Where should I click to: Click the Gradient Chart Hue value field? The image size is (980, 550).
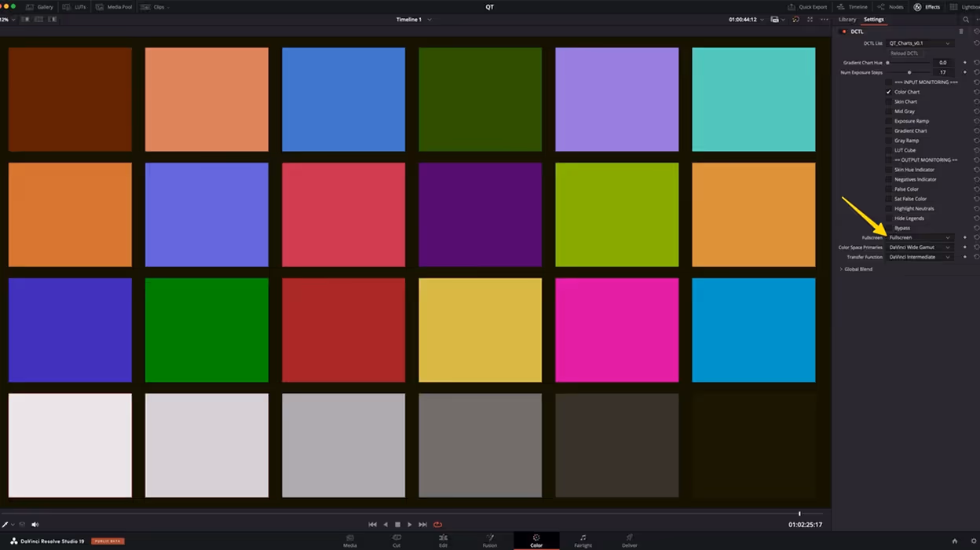[942, 62]
